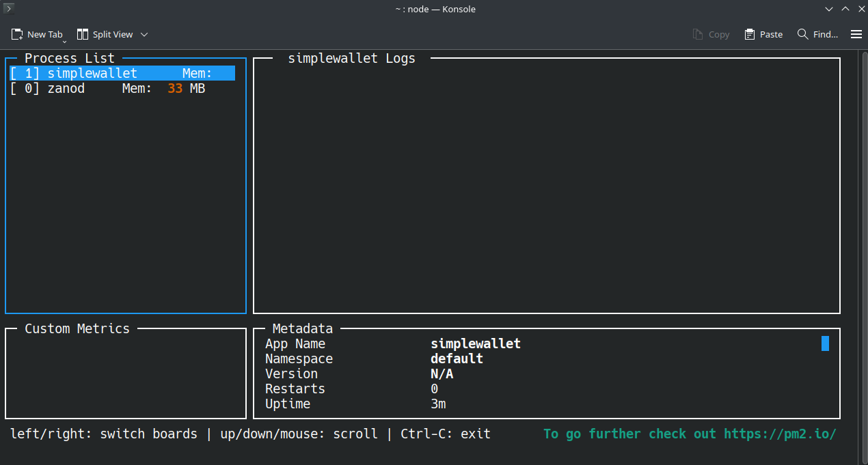Screen dimensions: 868x465
Task: Maximize the Konsole window
Action: pos(845,9)
